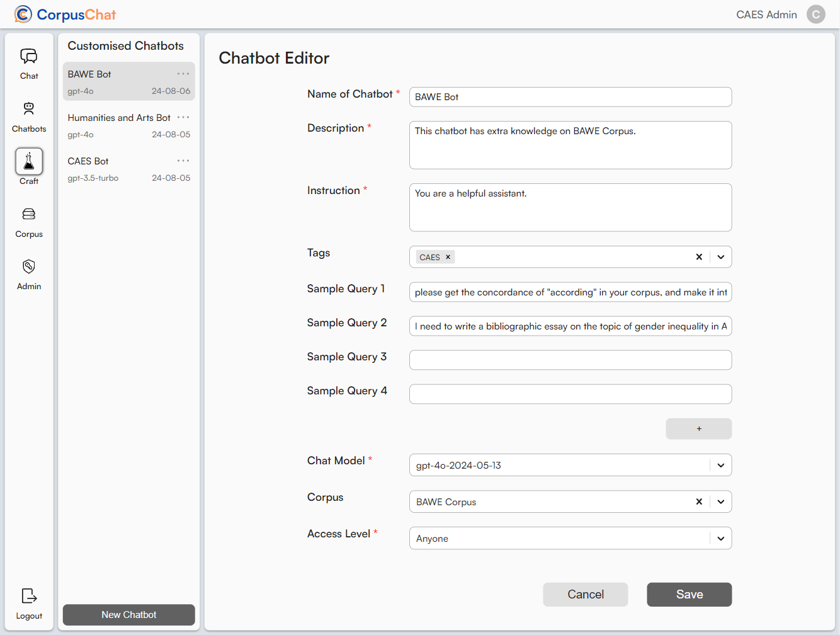Open Humanities and Arts Bot options menu
Screen dimensions: 840x635
[x=183, y=117]
